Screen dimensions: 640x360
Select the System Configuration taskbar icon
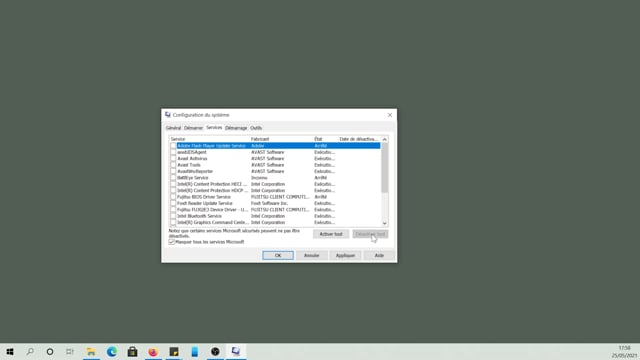pyautogui.click(x=236, y=351)
